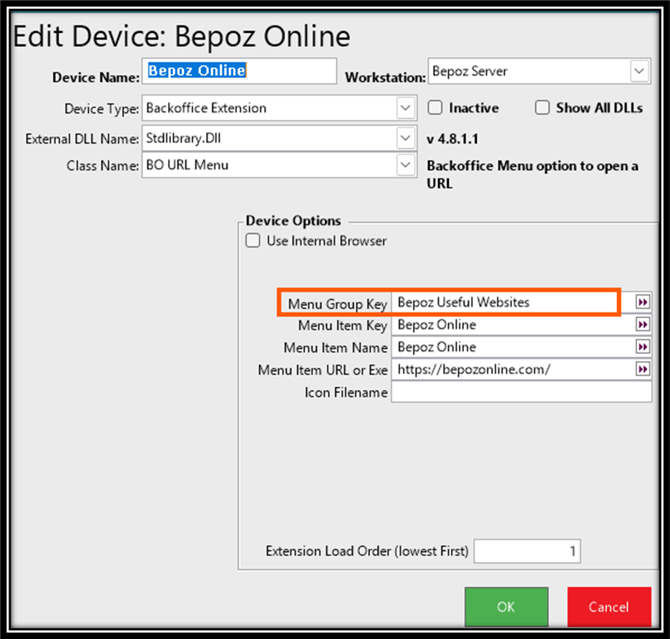Open the External DLL Name dropdown
670x639 pixels.
[x=405, y=137]
